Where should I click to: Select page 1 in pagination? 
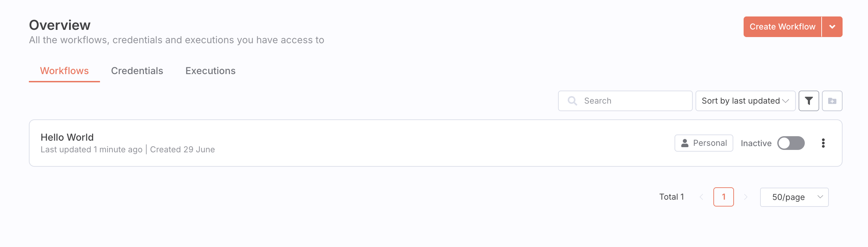723,197
